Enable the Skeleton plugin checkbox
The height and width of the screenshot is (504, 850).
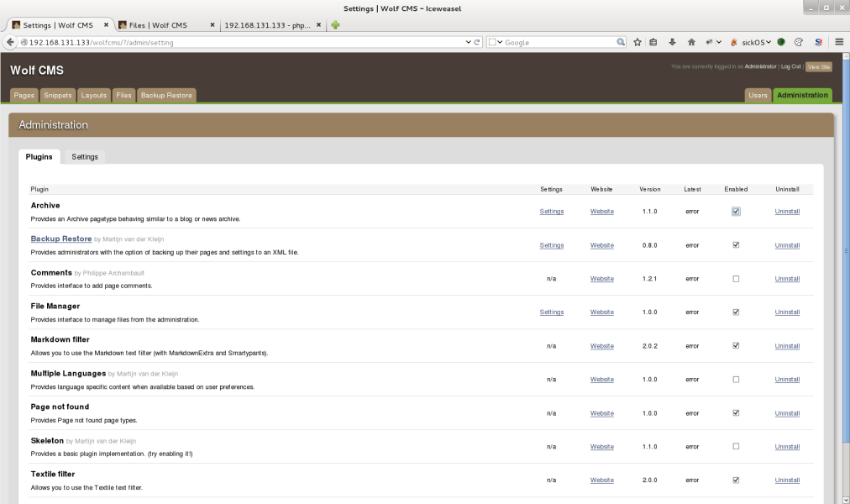click(736, 447)
